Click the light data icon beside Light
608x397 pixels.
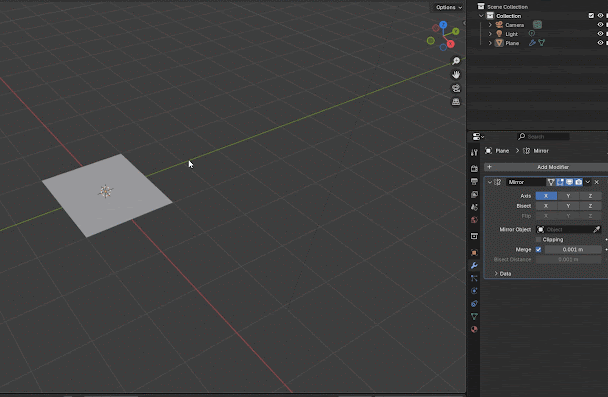click(x=532, y=34)
